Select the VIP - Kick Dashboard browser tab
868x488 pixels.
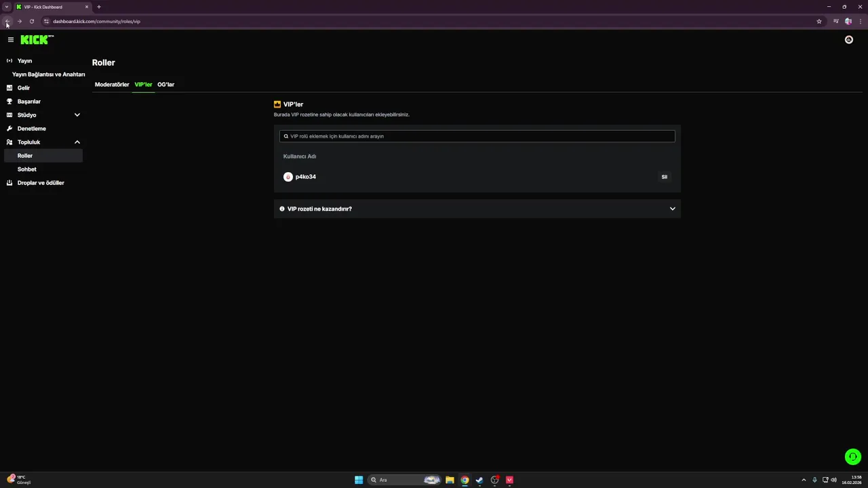53,7
